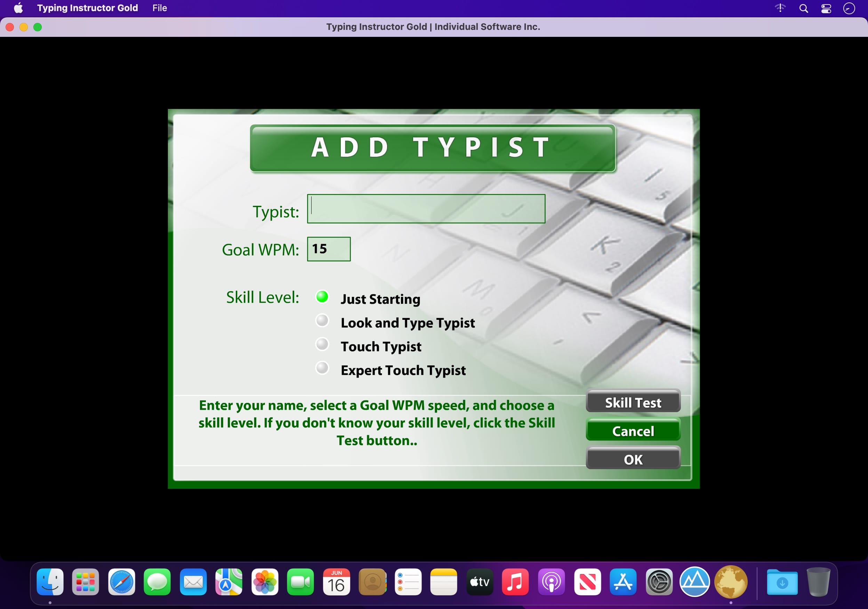Viewport: 868px width, 609px height.
Task: Open Finder from the dock
Action: click(50, 582)
